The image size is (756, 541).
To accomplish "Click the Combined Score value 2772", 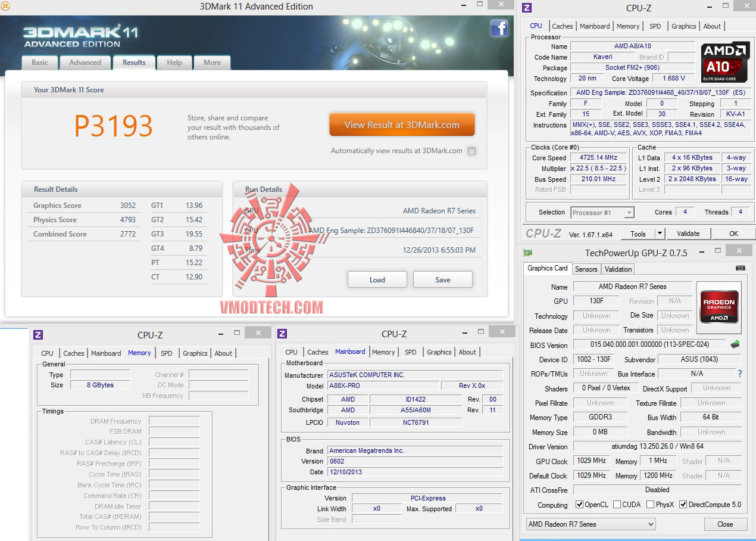I will point(128,234).
